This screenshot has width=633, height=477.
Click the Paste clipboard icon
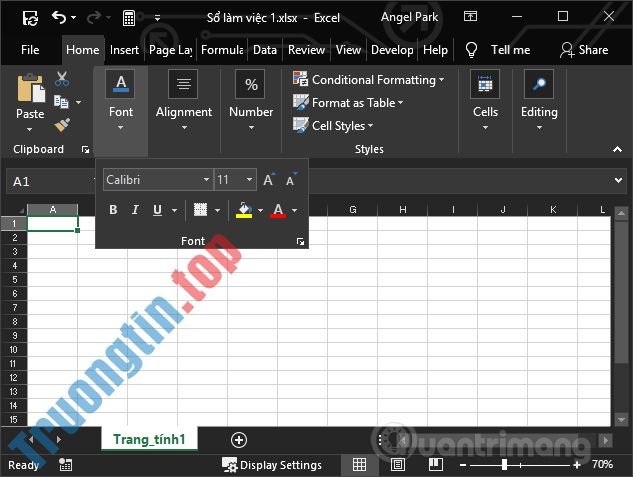click(x=30, y=88)
